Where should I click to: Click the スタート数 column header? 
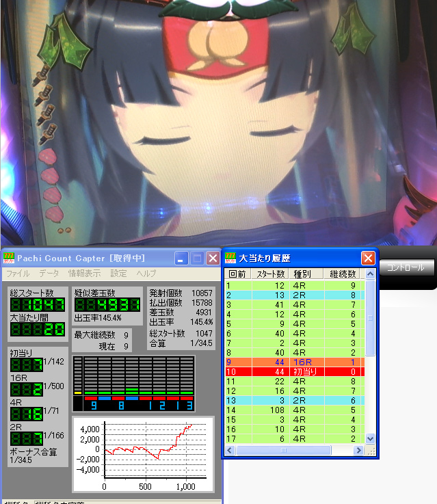pos(270,274)
